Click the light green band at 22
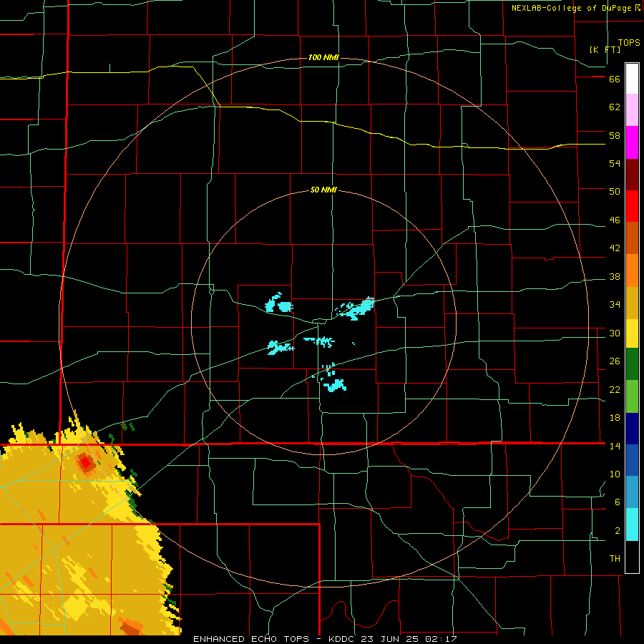The image size is (644, 644). [x=632, y=396]
